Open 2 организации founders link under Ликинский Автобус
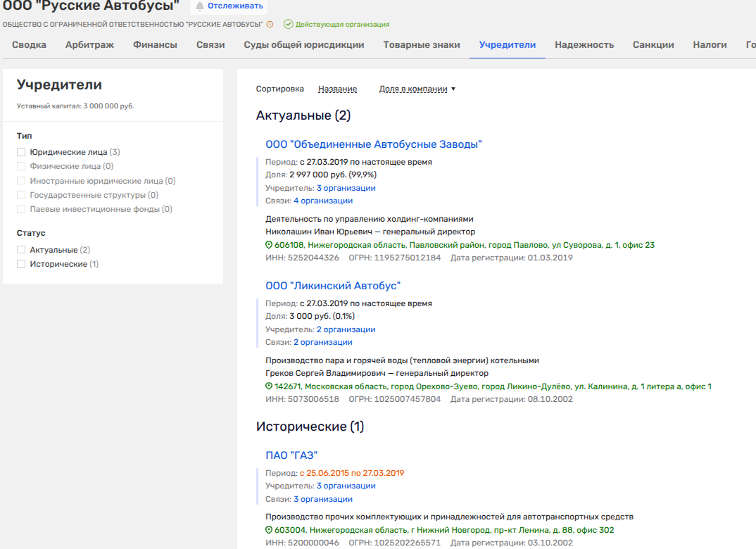Image resolution: width=756 pixels, height=549 pixels. tap(346, 329)
